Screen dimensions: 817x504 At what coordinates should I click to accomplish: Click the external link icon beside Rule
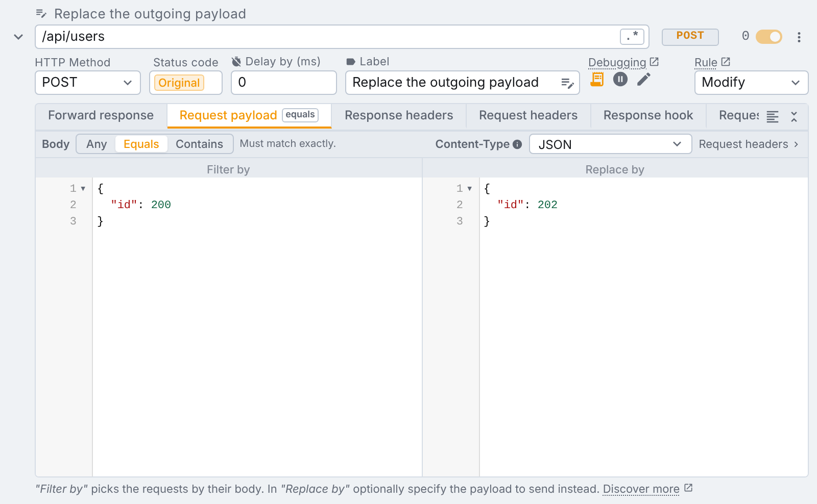(726, 62)
